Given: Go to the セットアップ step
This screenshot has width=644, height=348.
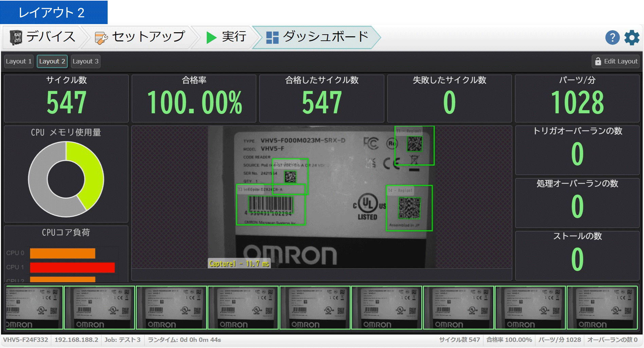Looking at the screenshot, I should point(140,37).
